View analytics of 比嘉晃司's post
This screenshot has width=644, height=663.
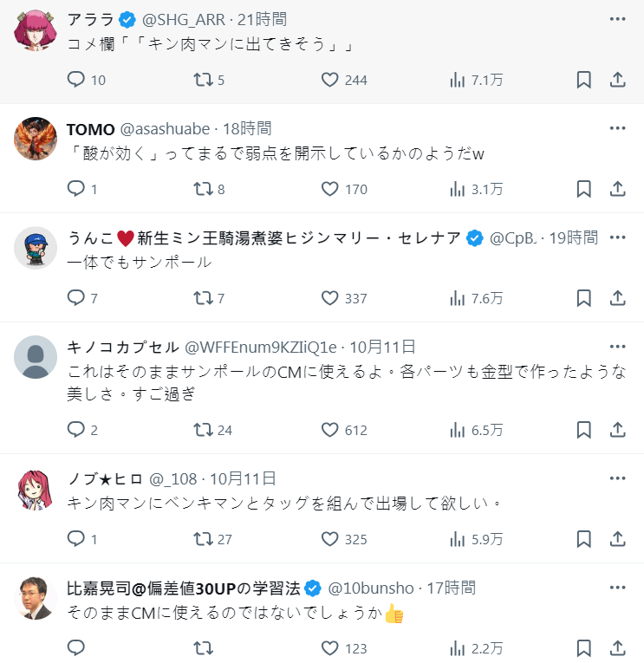(x=458, y=648)
